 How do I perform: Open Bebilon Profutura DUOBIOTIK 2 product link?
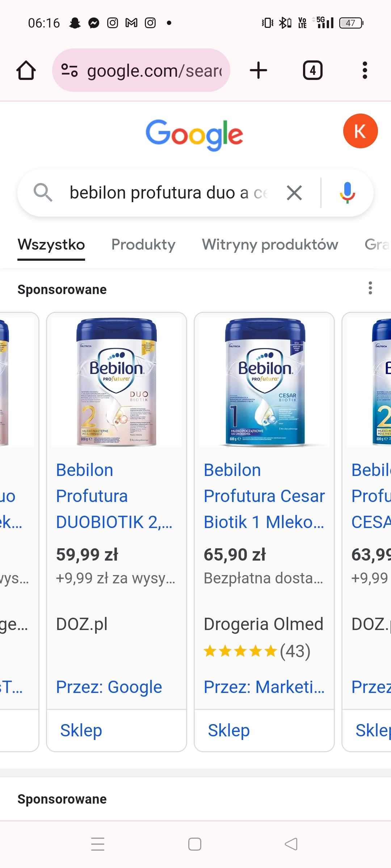point(114,496)
